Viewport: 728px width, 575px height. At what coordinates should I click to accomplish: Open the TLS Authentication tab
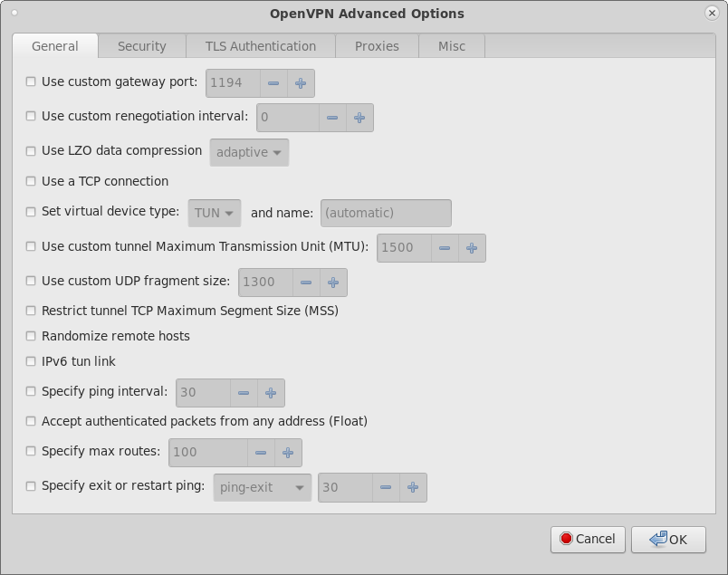[x=261, y=46]
